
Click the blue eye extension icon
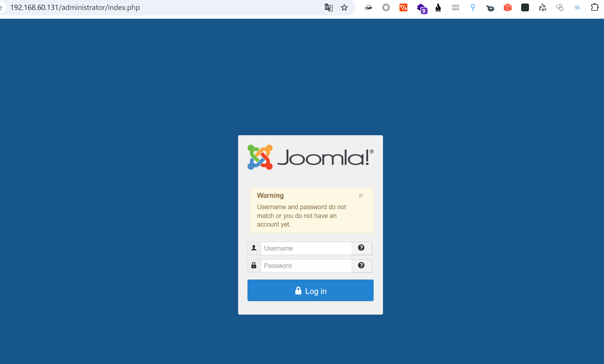[577, 7]
